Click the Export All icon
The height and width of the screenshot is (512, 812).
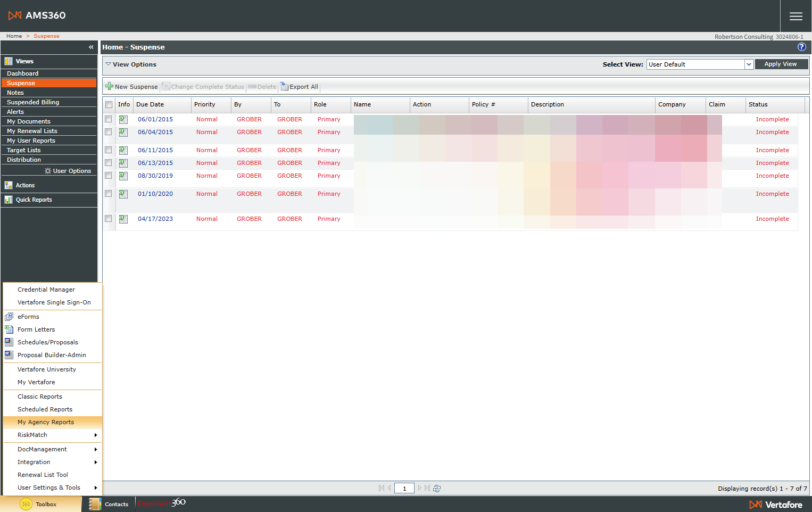coord(284,86)
